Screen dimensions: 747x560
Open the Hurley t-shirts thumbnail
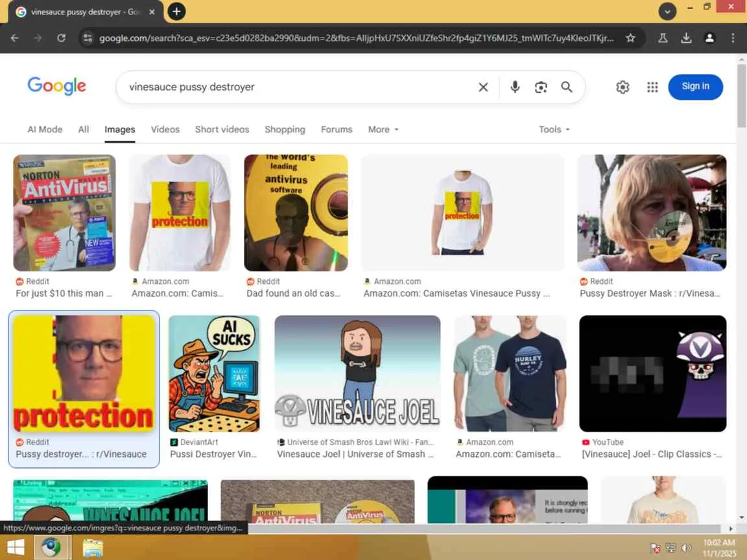(510, 373)
